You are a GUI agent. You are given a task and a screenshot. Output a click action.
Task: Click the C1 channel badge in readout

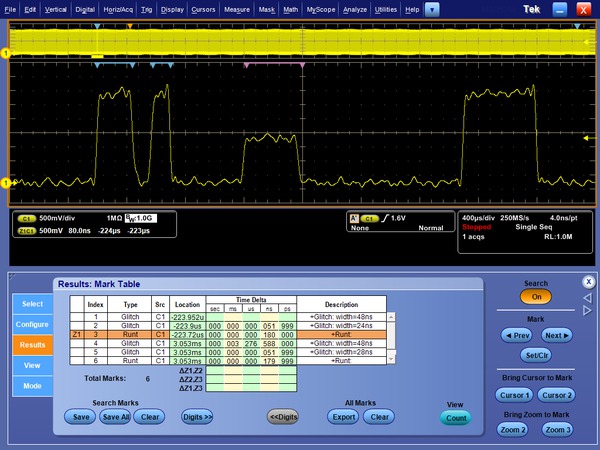[27, 217]
